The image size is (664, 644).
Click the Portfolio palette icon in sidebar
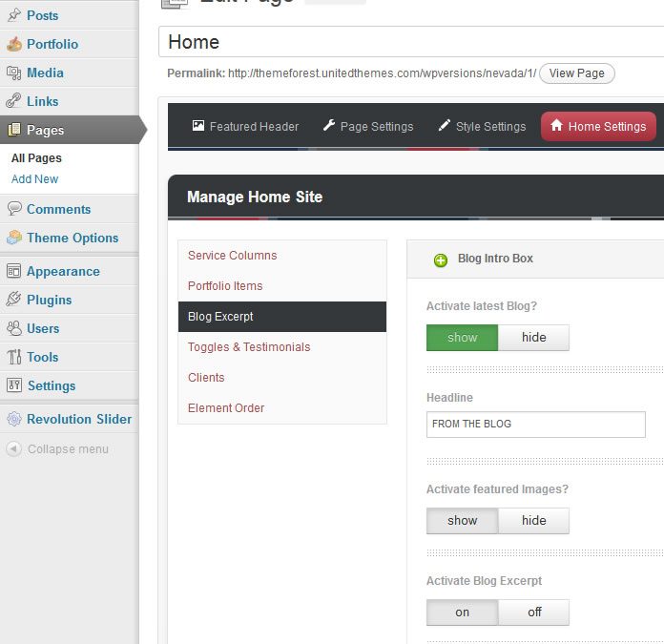(14, 44)
